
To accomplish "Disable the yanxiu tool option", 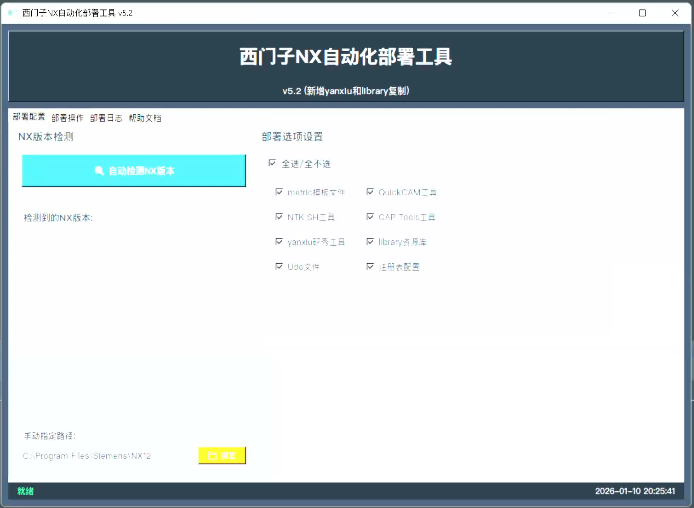I will 279,242.
